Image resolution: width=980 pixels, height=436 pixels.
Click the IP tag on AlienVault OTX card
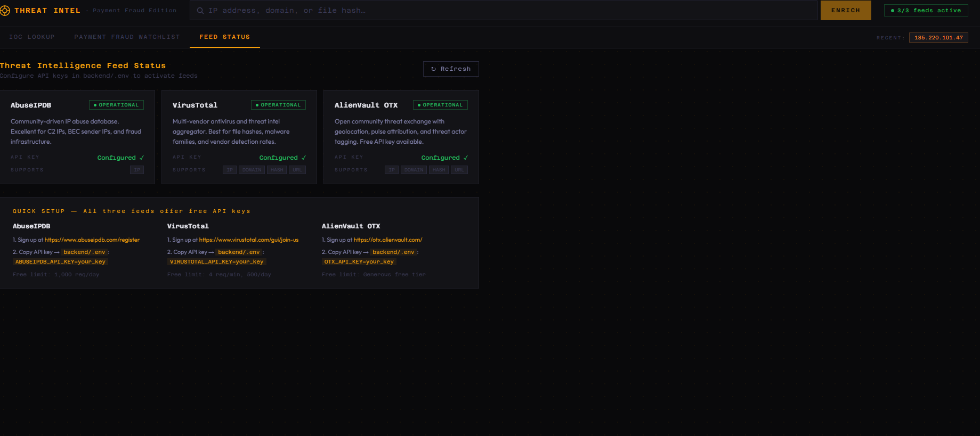(392, 170)
